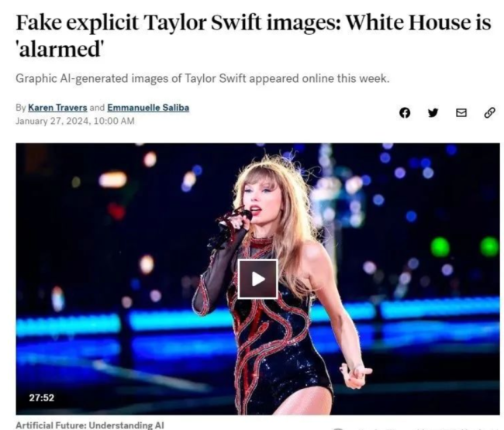Click the word 'alarmed' in headline
The image size is (504, 430).
pyautogui.click(x=60, y=50)
